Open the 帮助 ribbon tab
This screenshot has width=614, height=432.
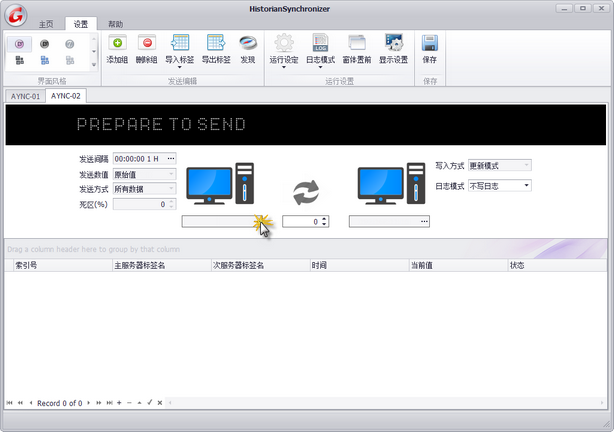pos(116,24)
